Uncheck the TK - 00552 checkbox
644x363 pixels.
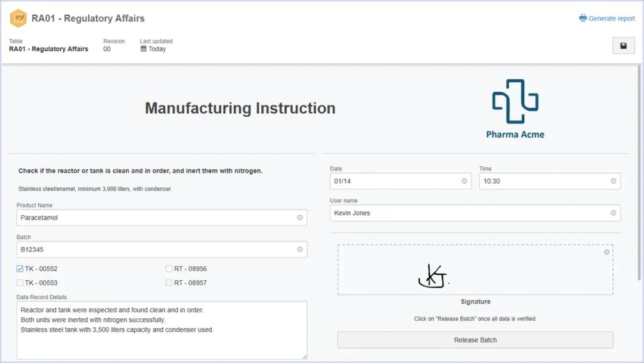(x=20, y=269)
